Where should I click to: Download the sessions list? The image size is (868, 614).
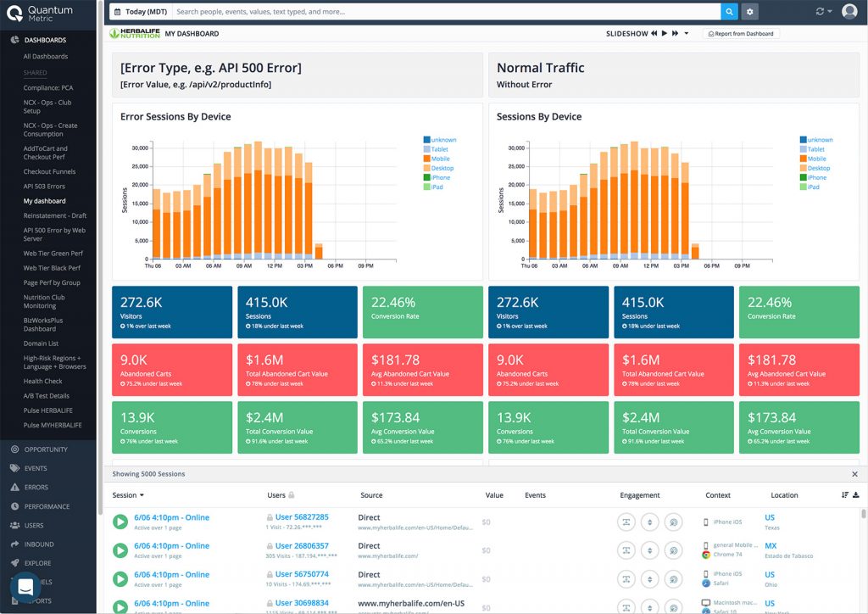point(856,495)
